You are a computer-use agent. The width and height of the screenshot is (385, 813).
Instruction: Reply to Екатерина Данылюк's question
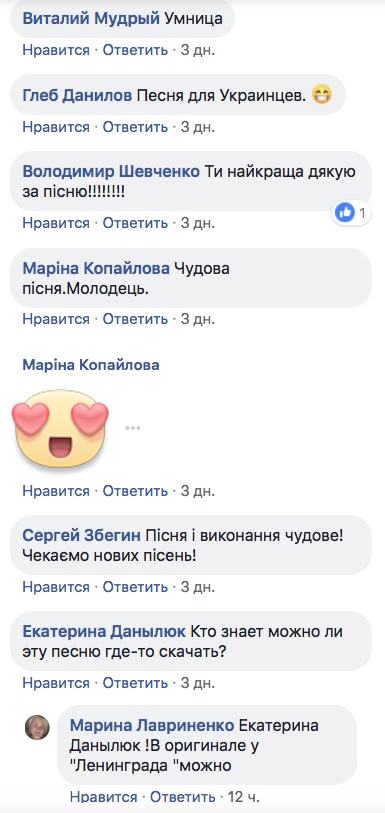pyautogui.click(x=135, y=683)
